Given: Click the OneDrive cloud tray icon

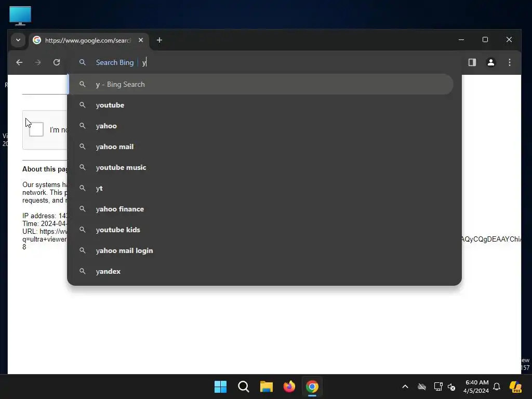Looking at the screenshot, I should pyautogui.click(x=422, y=387).
